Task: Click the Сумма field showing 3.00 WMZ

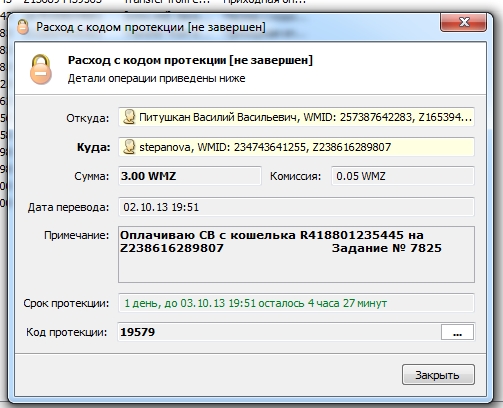Action: pyautogui.click(x=190, y=176)
